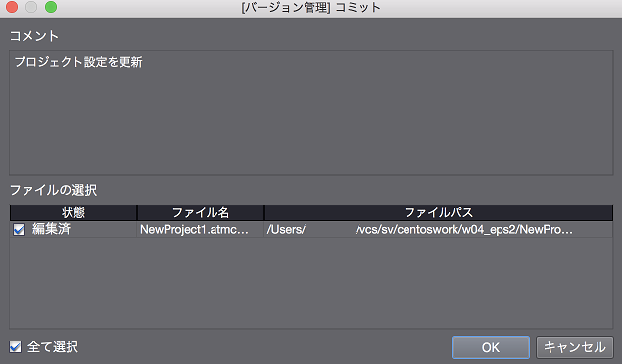Click the green zoom window button
622x364 pixels.
(51, 7)
